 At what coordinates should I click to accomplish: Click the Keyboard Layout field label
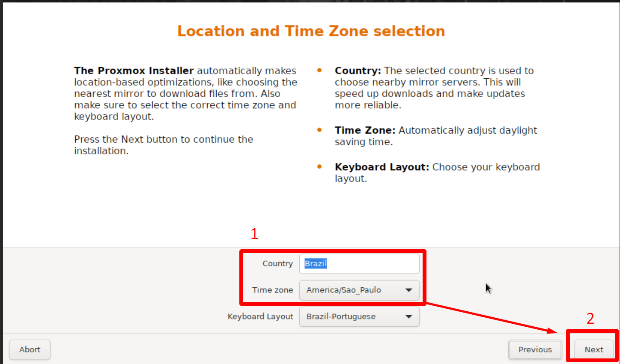click(260, 317)
